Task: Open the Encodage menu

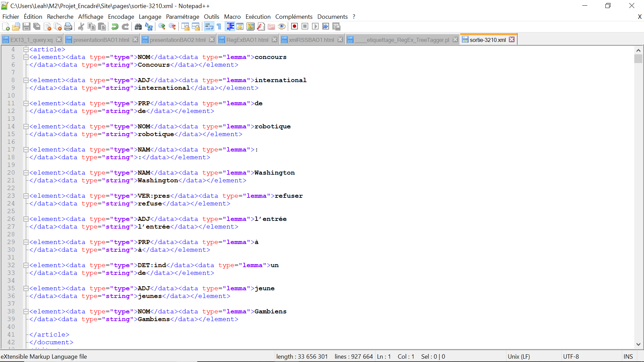Action: pyautogui.click(x=121, y=17)
